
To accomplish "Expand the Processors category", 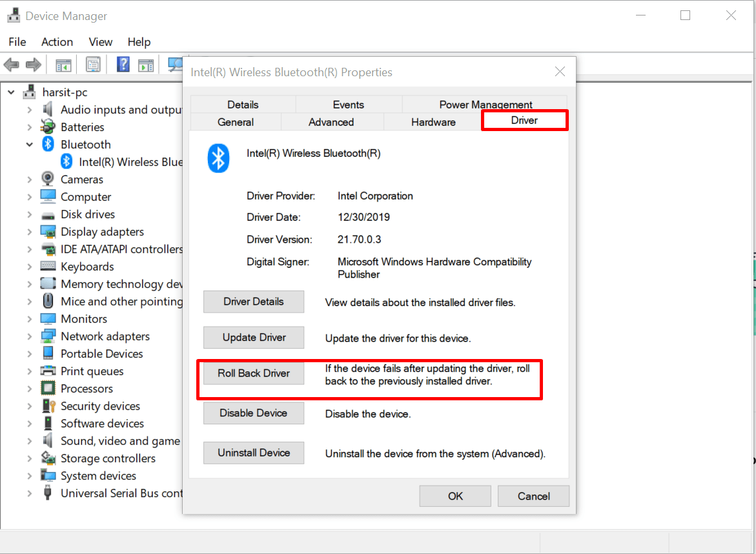I will [x=30, y=388].
